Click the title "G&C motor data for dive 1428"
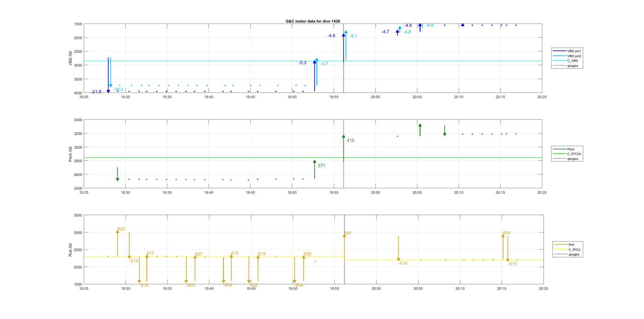644x319 pixels. 313,21
